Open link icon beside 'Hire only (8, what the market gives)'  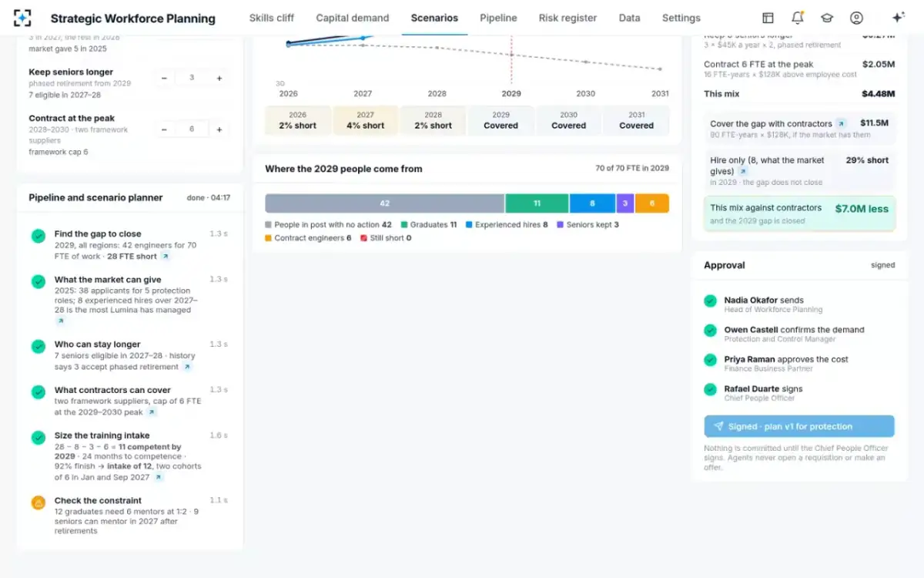743,172
